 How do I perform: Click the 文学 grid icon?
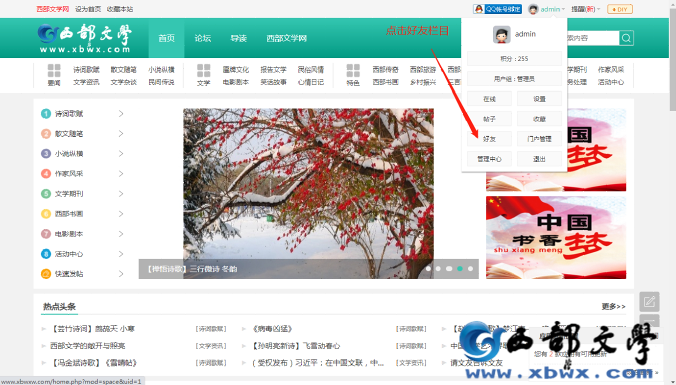click(203, 70)
